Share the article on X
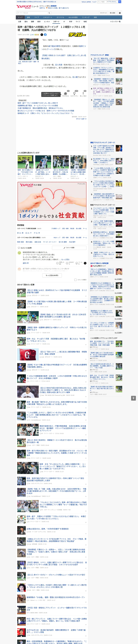Viewport: 138px width, 644px height. click(42, 35)
